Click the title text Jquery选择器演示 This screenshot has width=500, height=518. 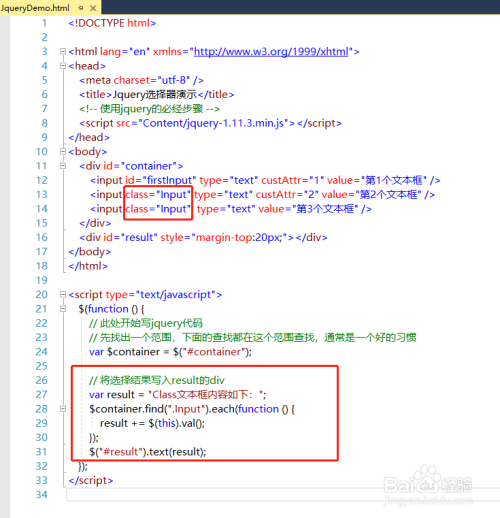click(155, 95)
